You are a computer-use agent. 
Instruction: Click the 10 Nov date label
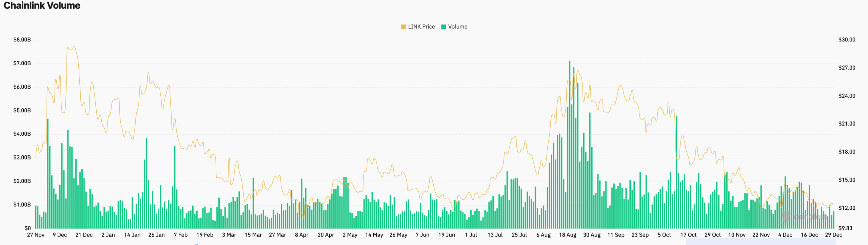point(737,235)
